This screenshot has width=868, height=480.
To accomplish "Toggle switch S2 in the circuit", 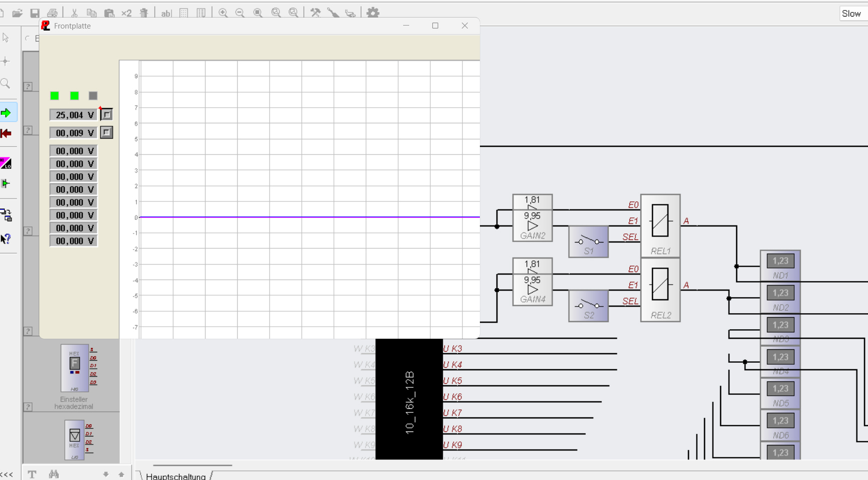I will (x=589, y=306).
